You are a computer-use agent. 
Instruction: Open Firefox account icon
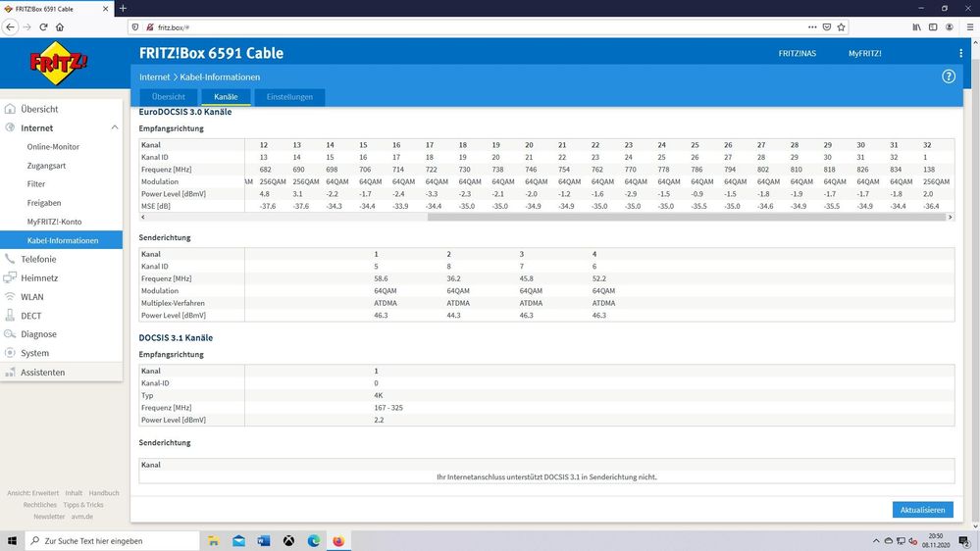pyautogui.click(x=950, y=26)
